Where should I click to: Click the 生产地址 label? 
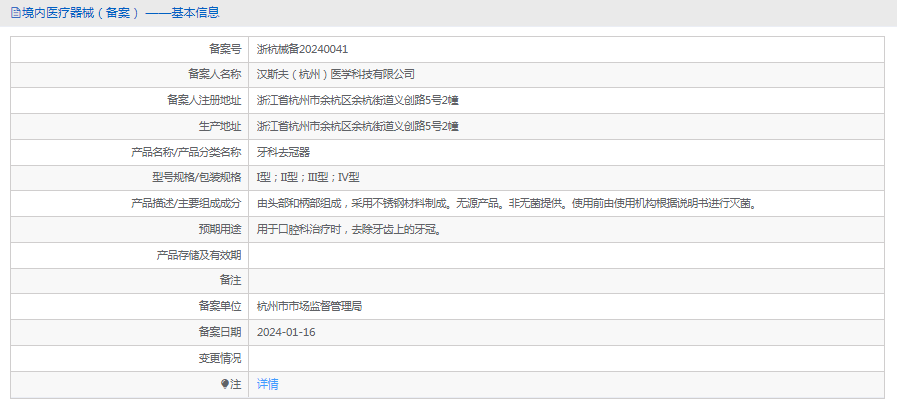coord(220,126)
